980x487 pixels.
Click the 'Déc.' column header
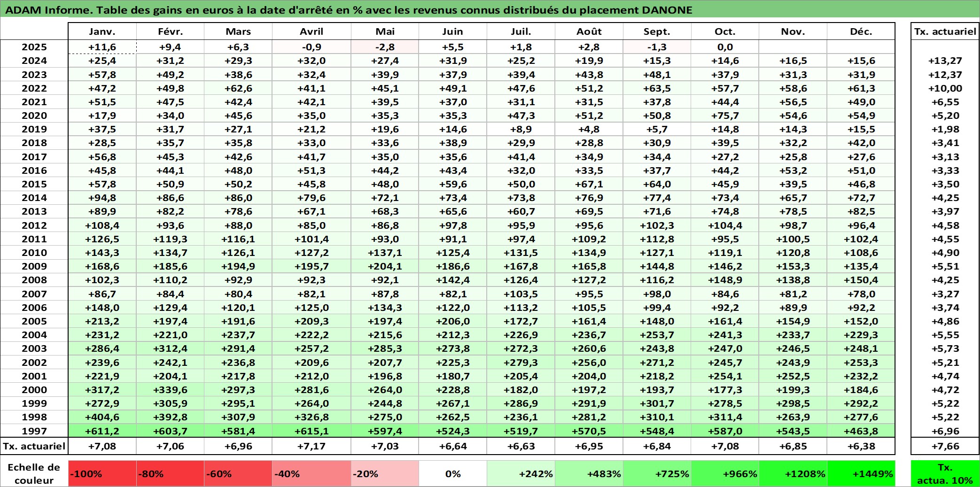click(x=861, y=31)
